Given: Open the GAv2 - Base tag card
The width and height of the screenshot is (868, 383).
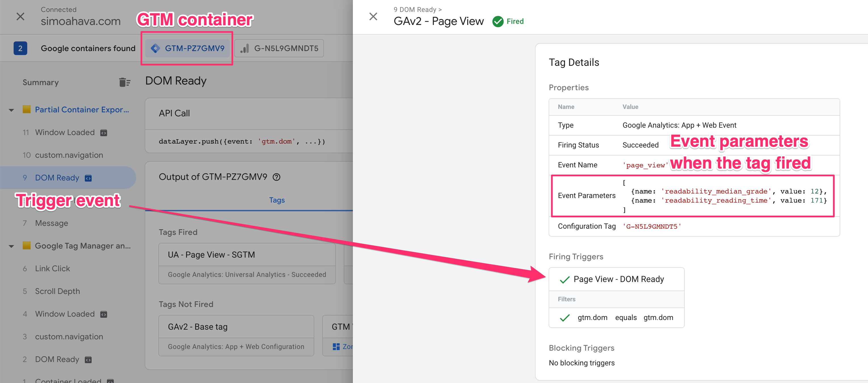Looking at the screenshot, I should pos(236,335).
